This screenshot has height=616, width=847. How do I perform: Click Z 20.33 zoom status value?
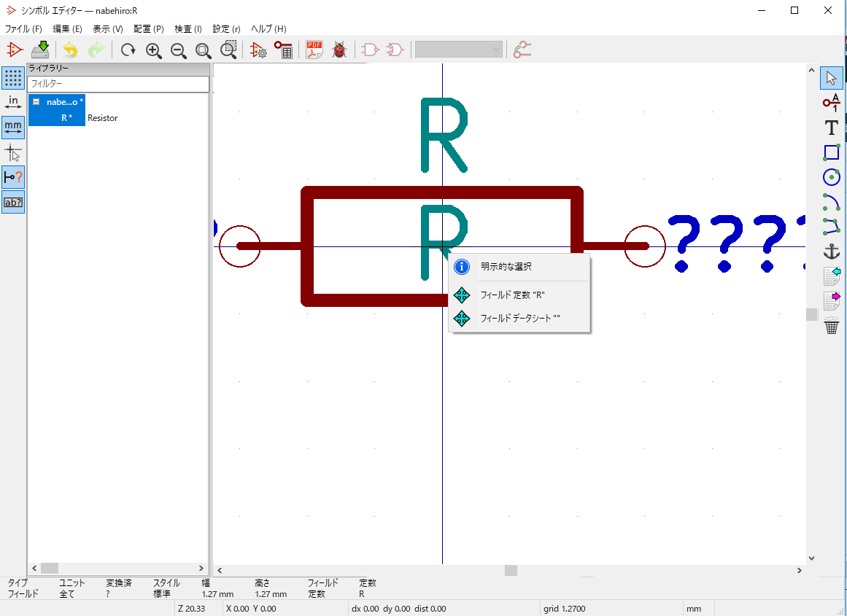pyautogui.click(x=191, y=609)
